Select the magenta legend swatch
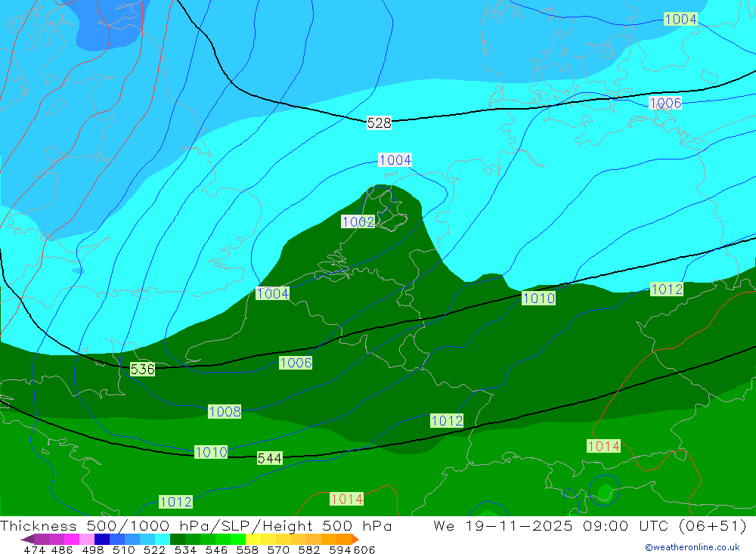756x554 pixels. pyautogui.click(x=72, y=539)
